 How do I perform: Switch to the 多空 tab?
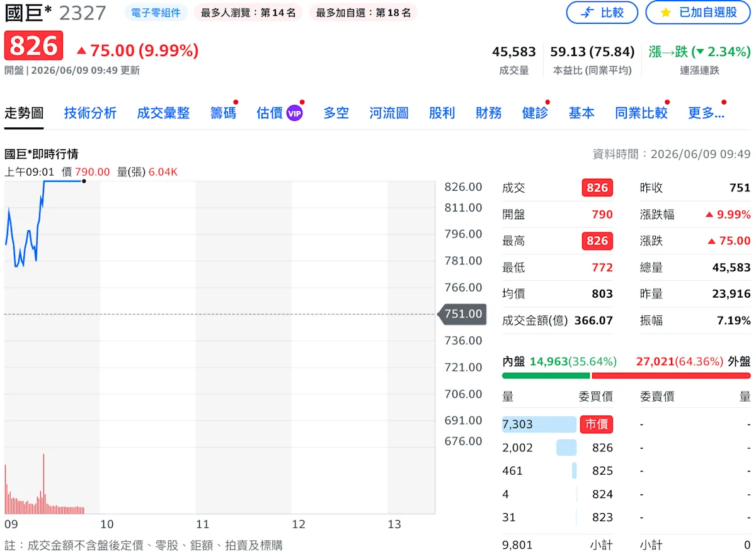pyautogui.click(x=336, y=113)
